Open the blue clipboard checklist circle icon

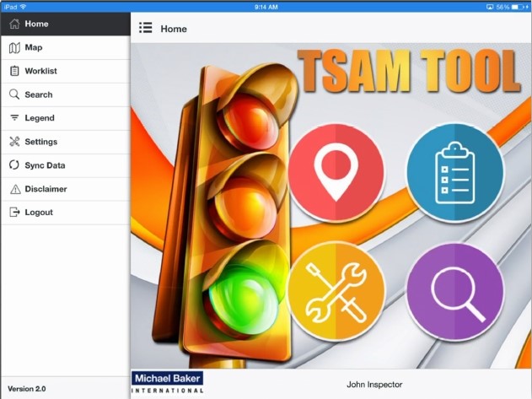[x=455, y=172]
